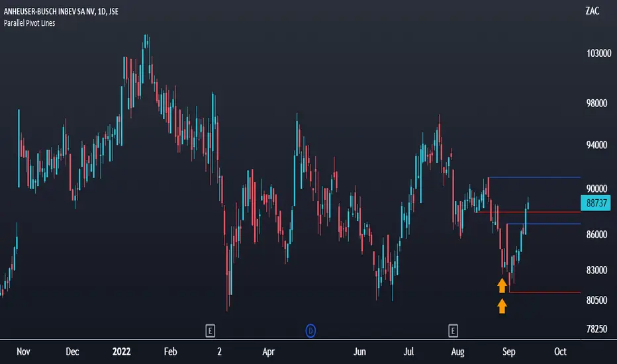Select the Parallel Pivot Lines indicator label
This screenshot has width=617, height=364.
(x=30, y=23)
